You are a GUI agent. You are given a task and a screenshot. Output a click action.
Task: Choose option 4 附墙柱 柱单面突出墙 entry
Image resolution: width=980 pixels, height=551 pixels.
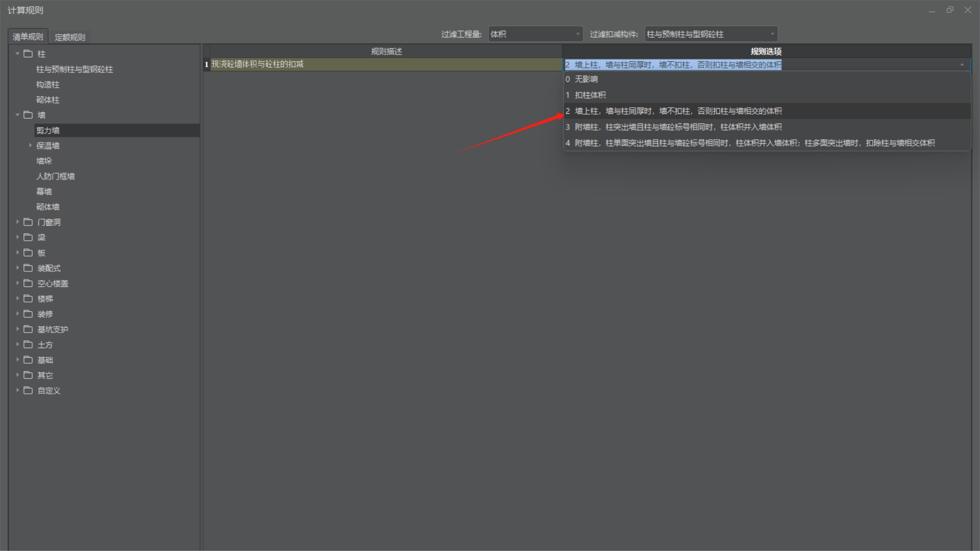767,143
